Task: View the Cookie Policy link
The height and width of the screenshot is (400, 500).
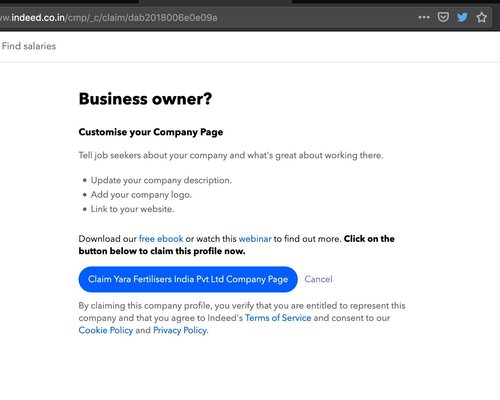Action: pos(106,330)
